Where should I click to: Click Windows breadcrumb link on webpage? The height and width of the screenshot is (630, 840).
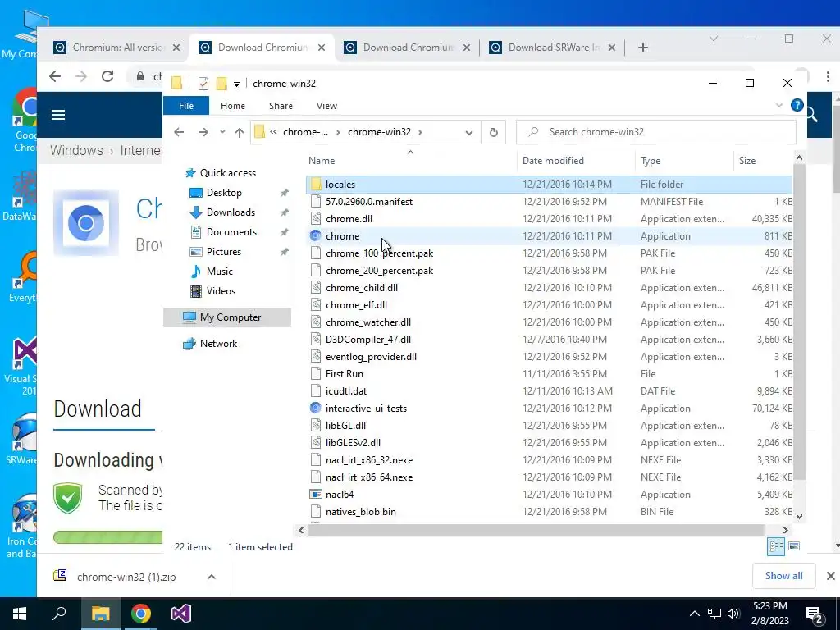76,151
